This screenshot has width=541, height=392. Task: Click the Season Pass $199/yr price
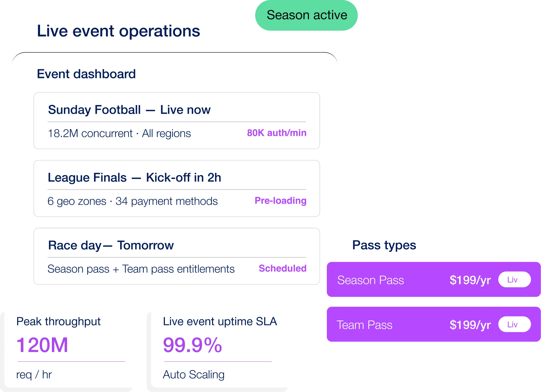[470, 280]
